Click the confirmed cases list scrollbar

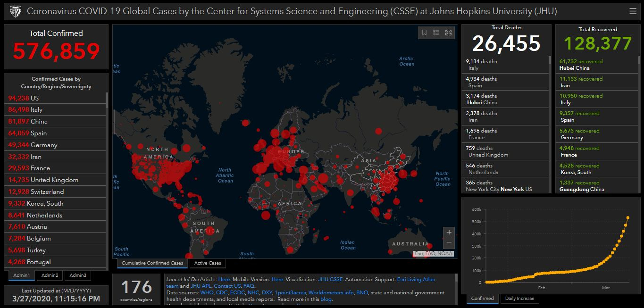point(107,100)
